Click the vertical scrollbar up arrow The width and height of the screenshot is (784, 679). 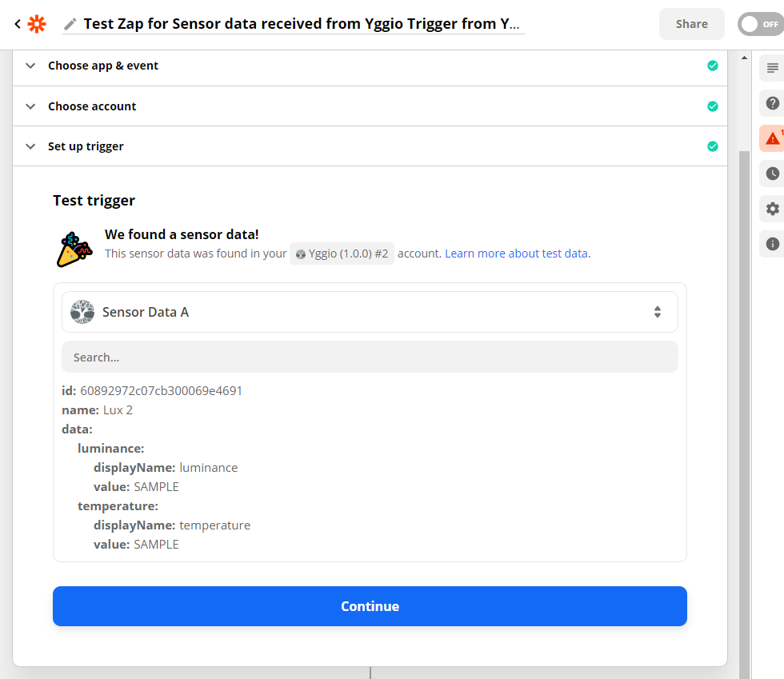744,58
